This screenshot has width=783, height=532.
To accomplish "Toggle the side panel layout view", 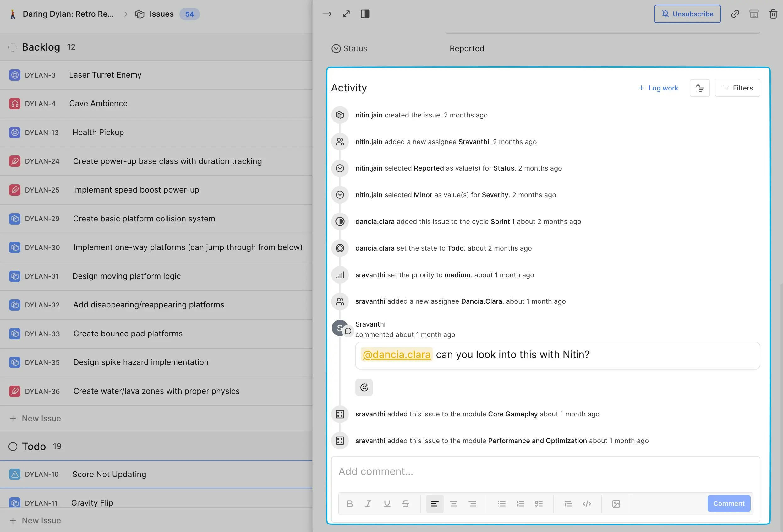I will pos(365,14).
